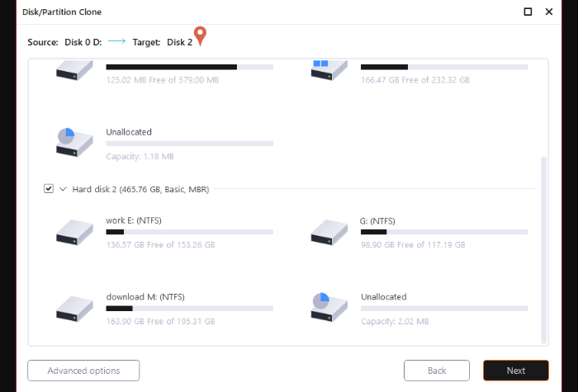The height and width of the screenshot is (392, 578).
Task: Select the G: (NTFS) drive icon
Action: pos(329,232)
